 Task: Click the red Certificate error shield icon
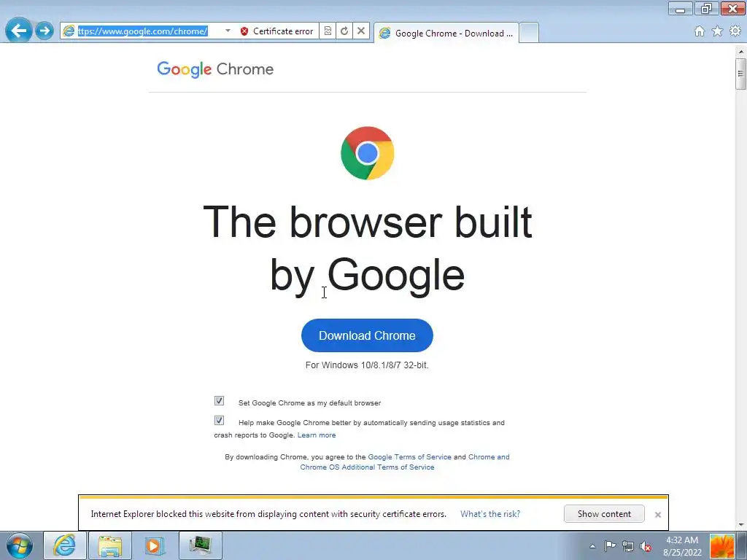(244, 31)
